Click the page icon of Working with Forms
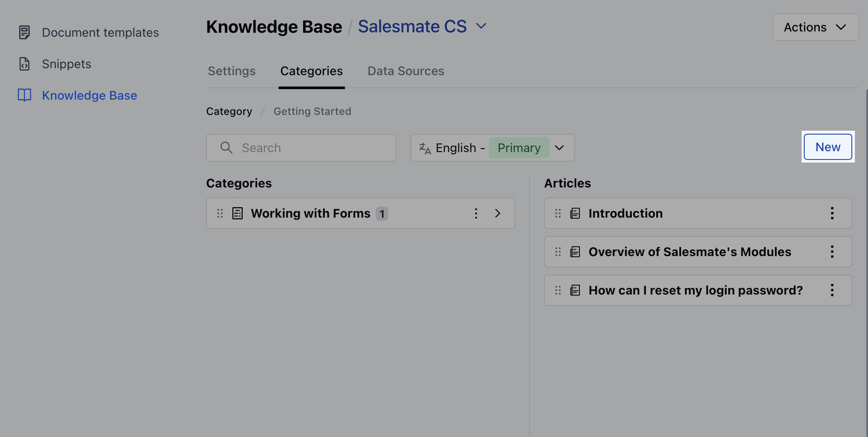This screenshot has width=868, height=437. point(238,213)
